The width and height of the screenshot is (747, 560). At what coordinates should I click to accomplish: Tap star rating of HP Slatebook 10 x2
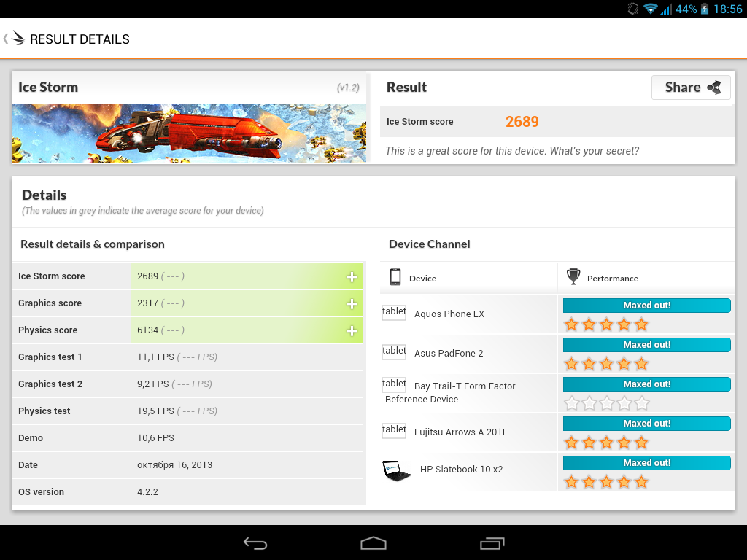[x=606, y=482]
